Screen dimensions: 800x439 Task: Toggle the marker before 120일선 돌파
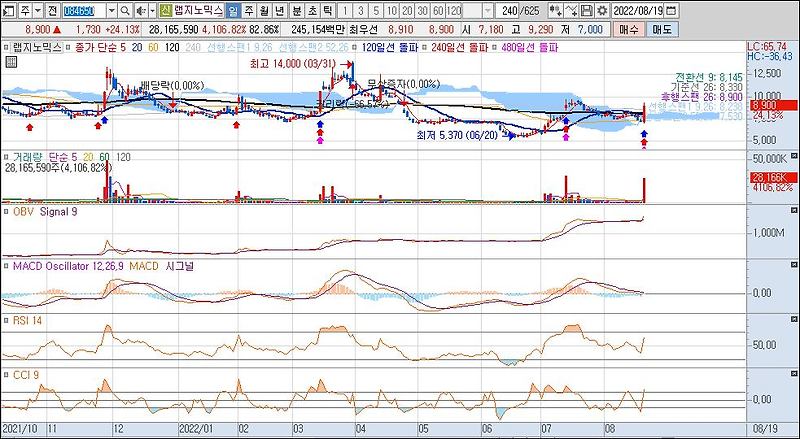(x=355, y=47)
